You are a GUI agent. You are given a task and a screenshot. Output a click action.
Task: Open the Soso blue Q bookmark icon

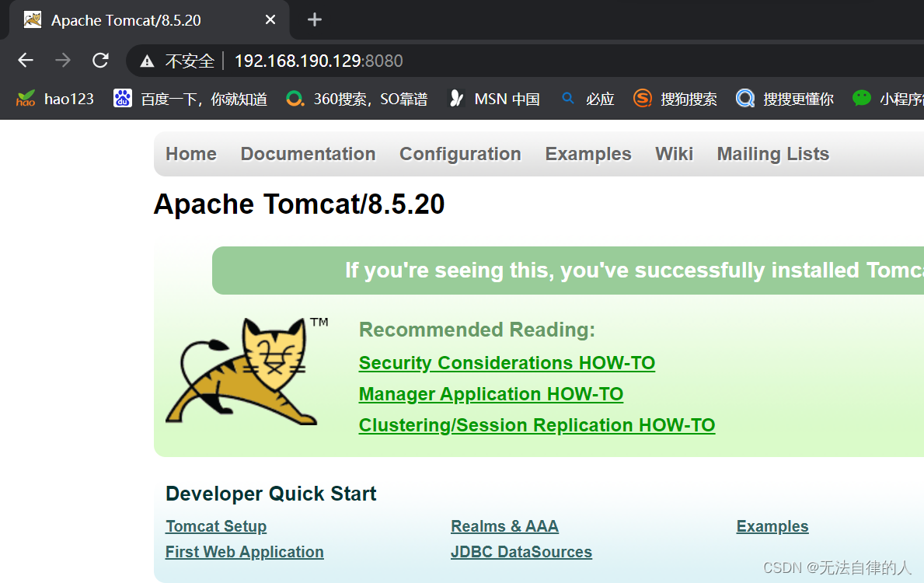pos(744,99)
